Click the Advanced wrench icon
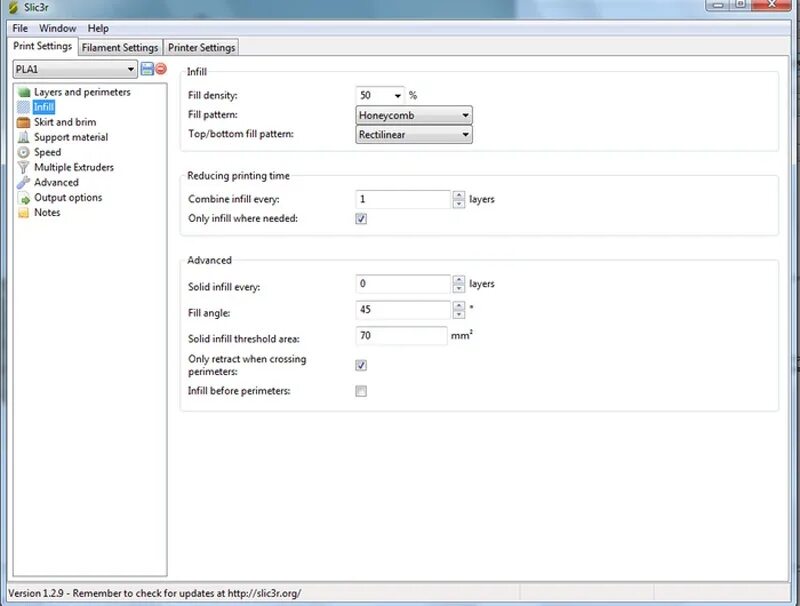 pyautogui.click(x=23, y=183)
